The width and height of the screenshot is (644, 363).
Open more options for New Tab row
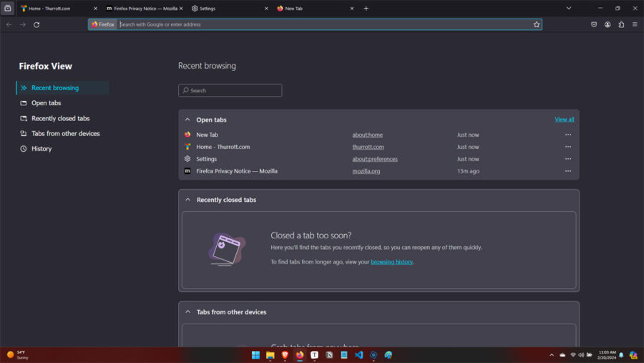coord(568,135)
